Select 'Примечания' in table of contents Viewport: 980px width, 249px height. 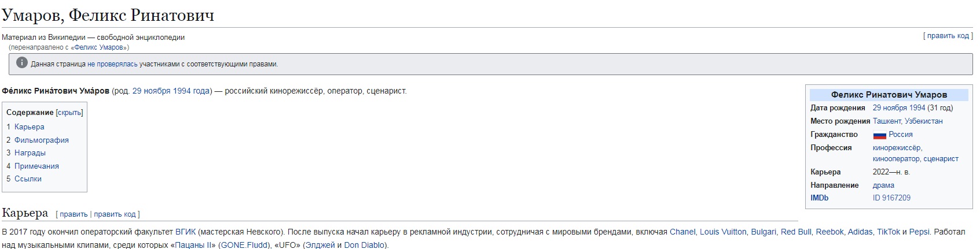click(x=36, y=166)
